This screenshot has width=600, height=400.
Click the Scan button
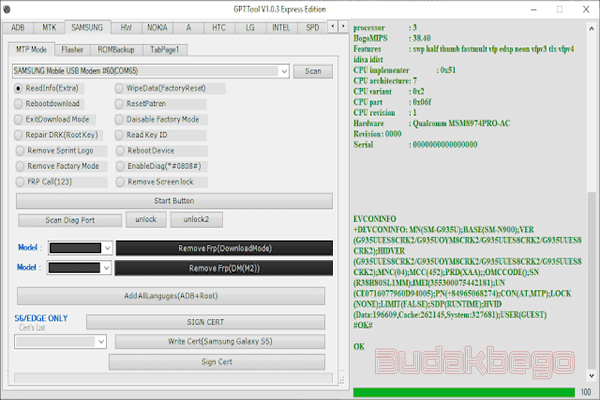coord(313,71)
